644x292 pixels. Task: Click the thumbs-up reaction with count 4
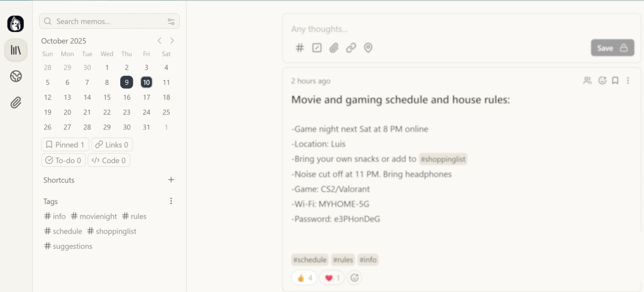point(305,278)
